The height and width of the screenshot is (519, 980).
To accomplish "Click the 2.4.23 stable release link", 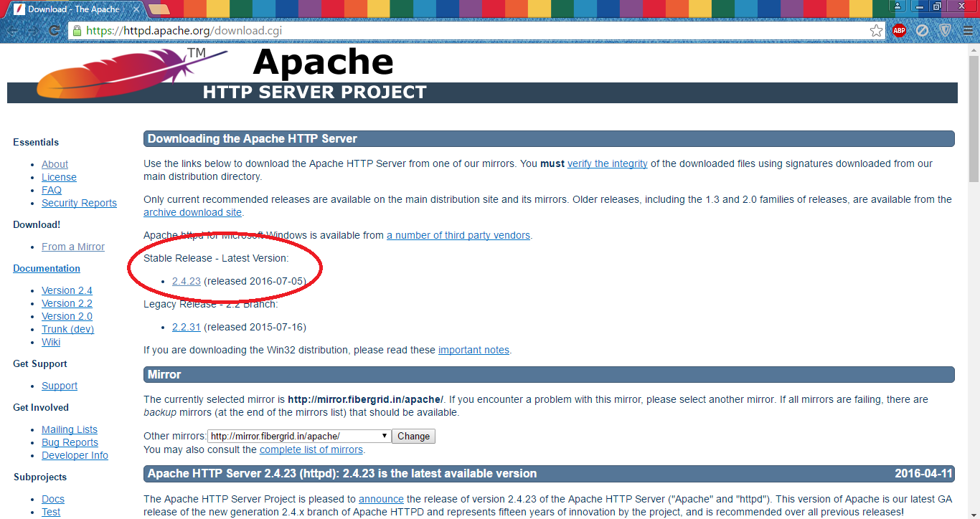I will (187, 281).
